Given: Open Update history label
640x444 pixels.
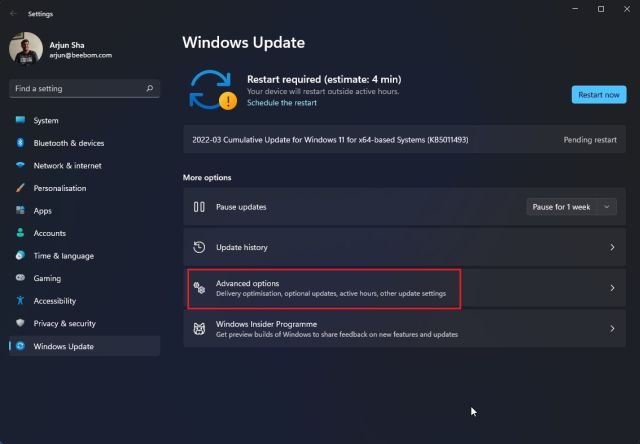Looking at the screenshot, I should (x=242, y=247).
